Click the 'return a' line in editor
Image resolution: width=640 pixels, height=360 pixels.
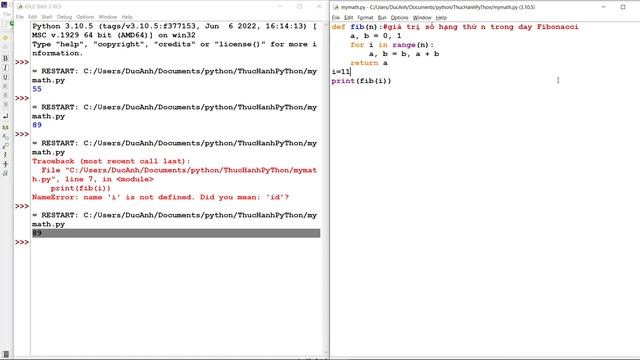click(369, 63)
